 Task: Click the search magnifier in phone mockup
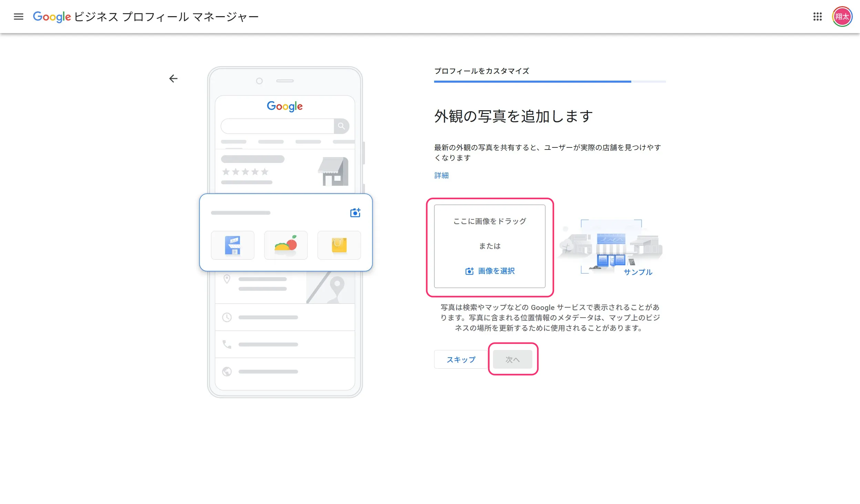341,126
